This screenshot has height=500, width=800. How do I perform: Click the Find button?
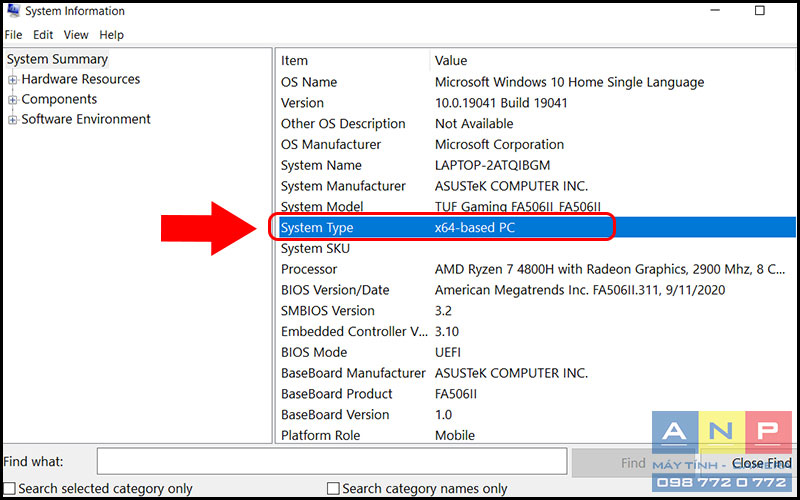pyautogui.click(x=633, y=463)
